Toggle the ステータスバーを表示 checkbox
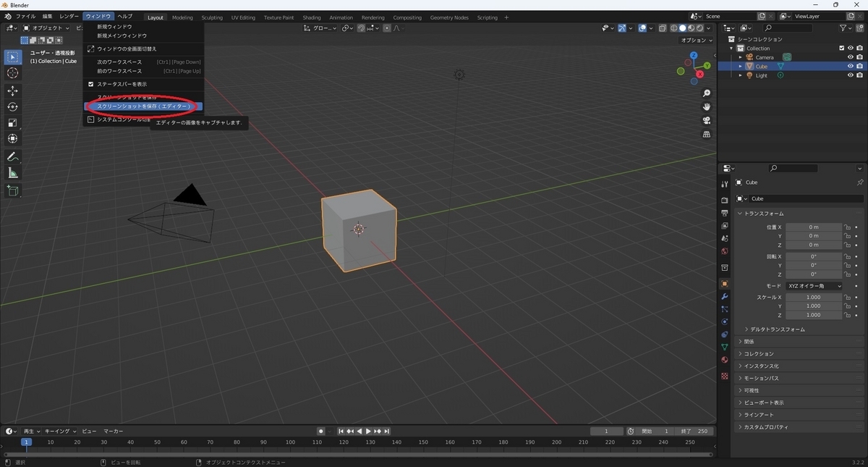 tap(91, 84)
